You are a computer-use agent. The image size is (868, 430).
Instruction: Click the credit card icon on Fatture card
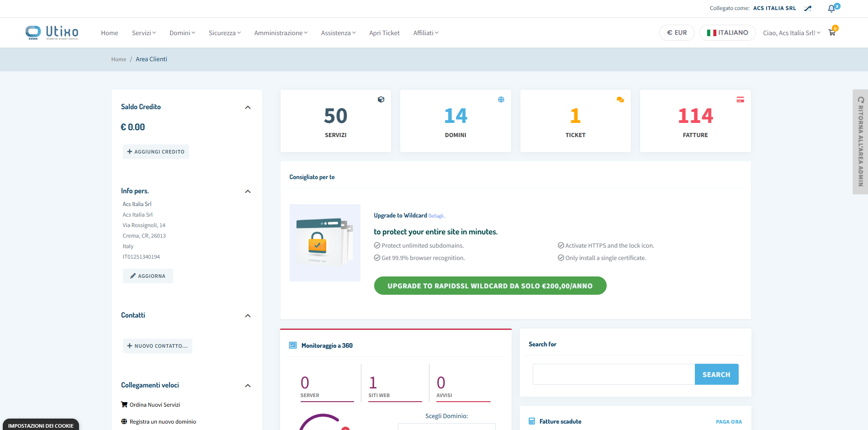pyautogui.click(x=740, y=100)
